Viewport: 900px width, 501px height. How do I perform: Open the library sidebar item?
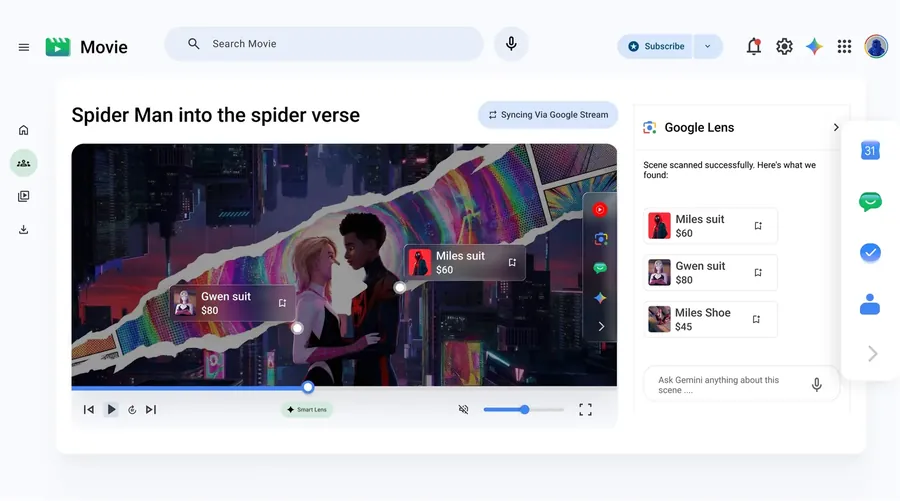pyautogui.click(x=24, y=196)
